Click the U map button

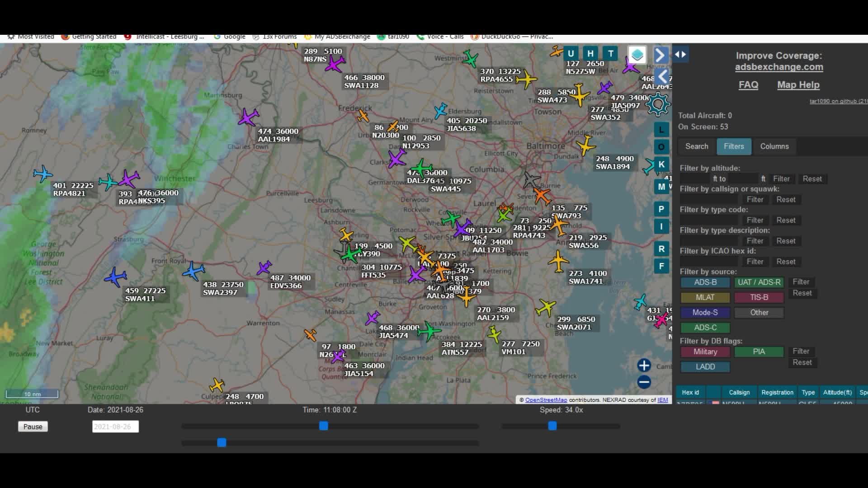click(x=571, y=54)
